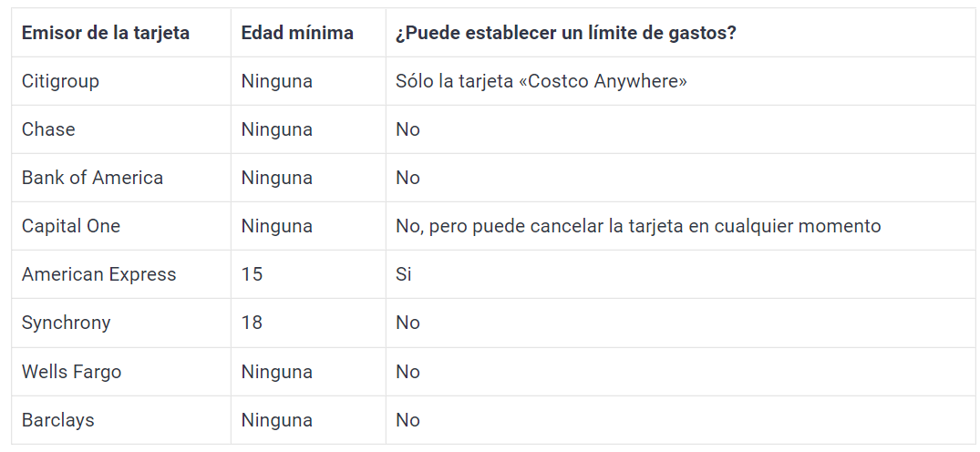The height and width of the screenshot is (452, 980).
Task: Click the minimum age value 15
Action: pyautogui.click(x=252, y=274)
